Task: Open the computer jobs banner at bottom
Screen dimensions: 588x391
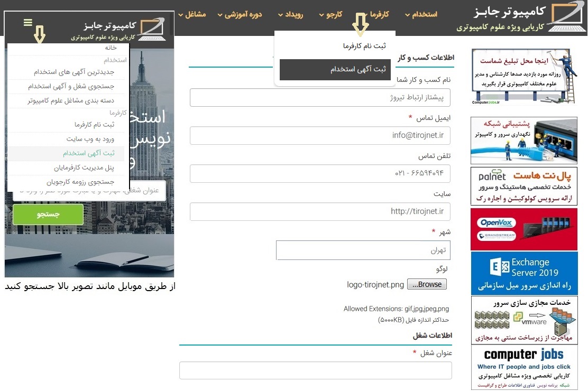Action: [524, 368]
